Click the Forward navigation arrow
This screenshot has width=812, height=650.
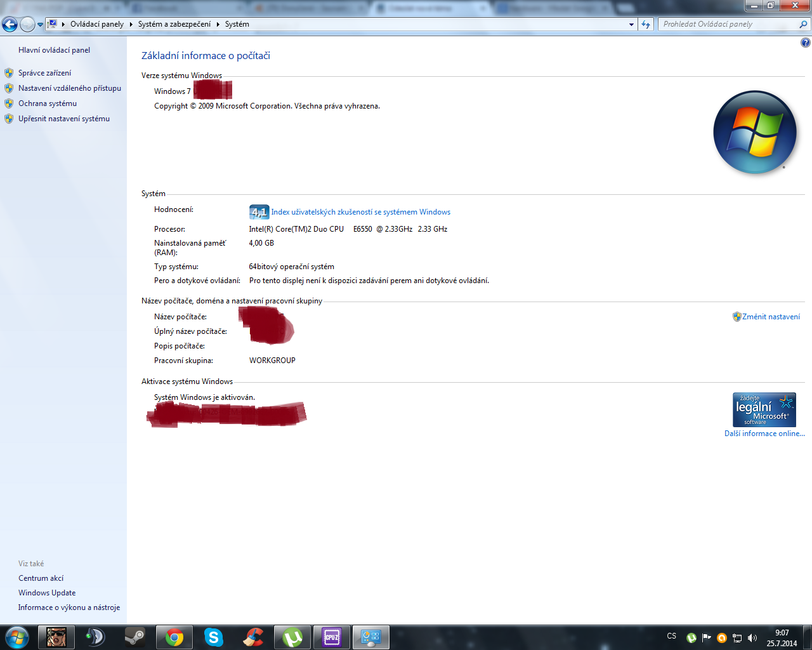pyautogui.click(x=27, y=24)
